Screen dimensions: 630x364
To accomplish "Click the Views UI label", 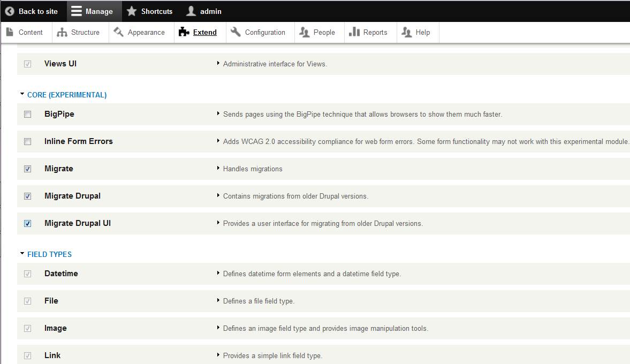I will pyautogui.click(x=60, y=64).
